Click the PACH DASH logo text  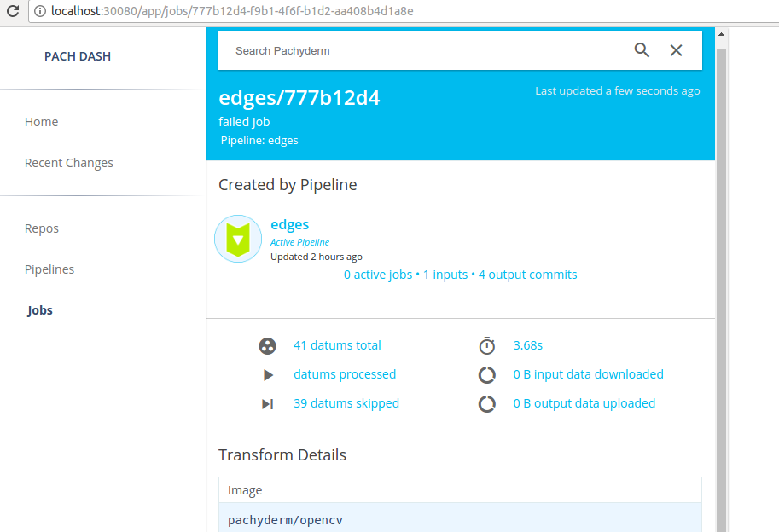tap(78, 56)
